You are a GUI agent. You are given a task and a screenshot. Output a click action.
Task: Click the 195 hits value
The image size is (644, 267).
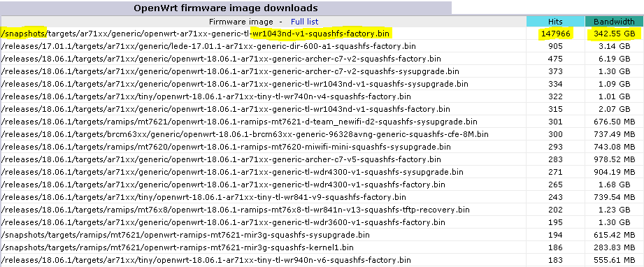click(555, 222)
